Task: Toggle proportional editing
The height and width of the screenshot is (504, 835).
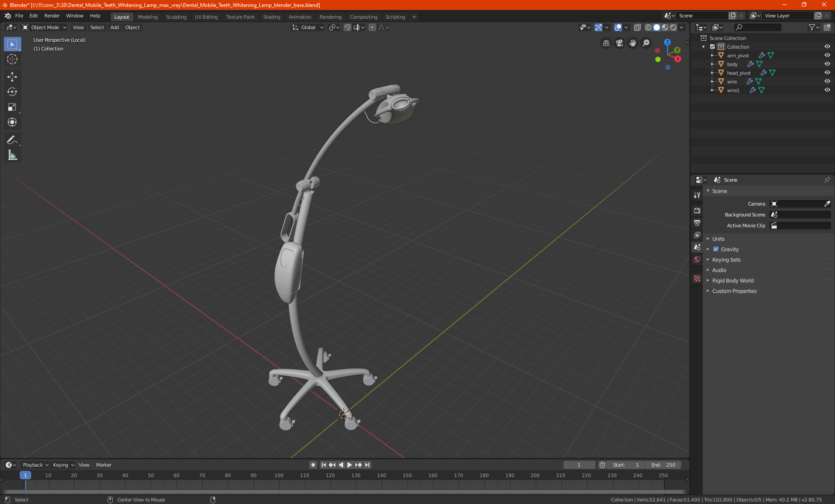Action: coord(372,27)
